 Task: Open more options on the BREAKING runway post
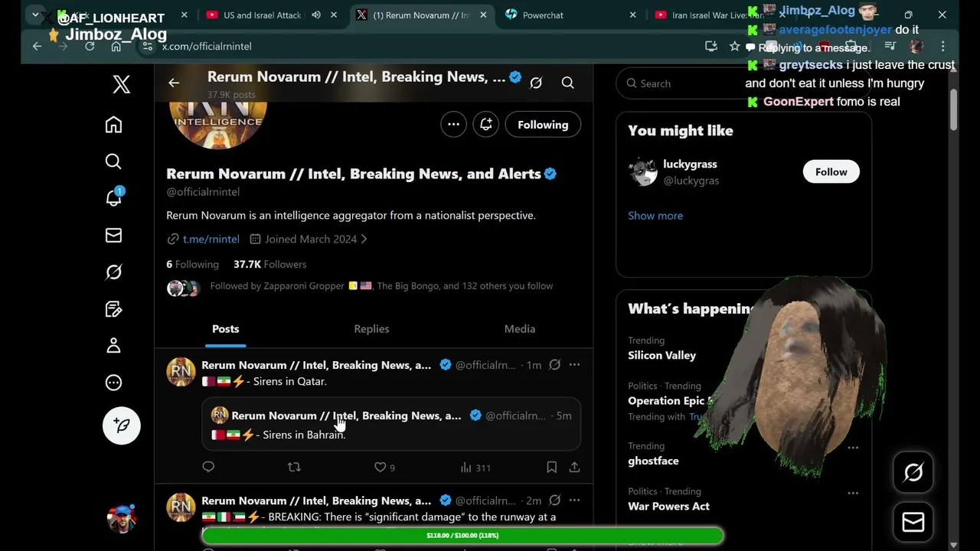574,500
